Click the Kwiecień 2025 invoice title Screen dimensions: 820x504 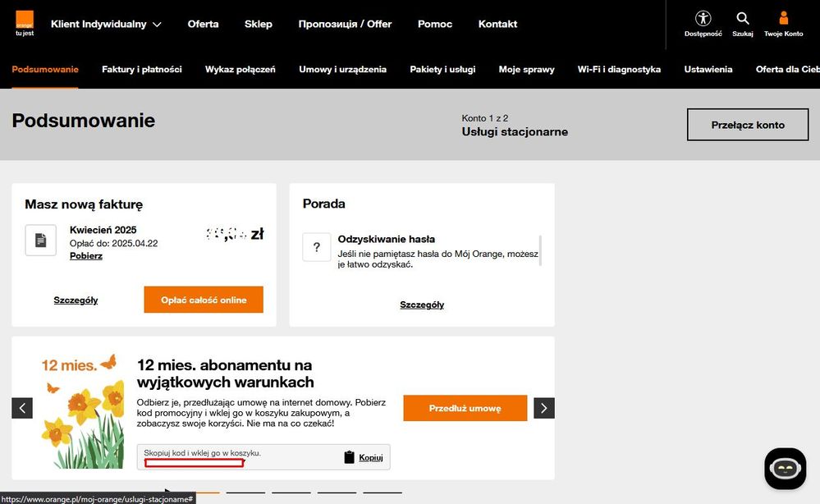pyautogui.click(x=103, y=230)
